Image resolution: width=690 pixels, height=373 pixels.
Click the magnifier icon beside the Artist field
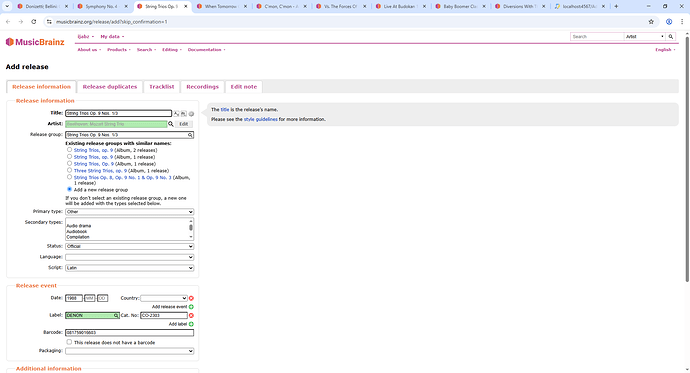[171, 124]
